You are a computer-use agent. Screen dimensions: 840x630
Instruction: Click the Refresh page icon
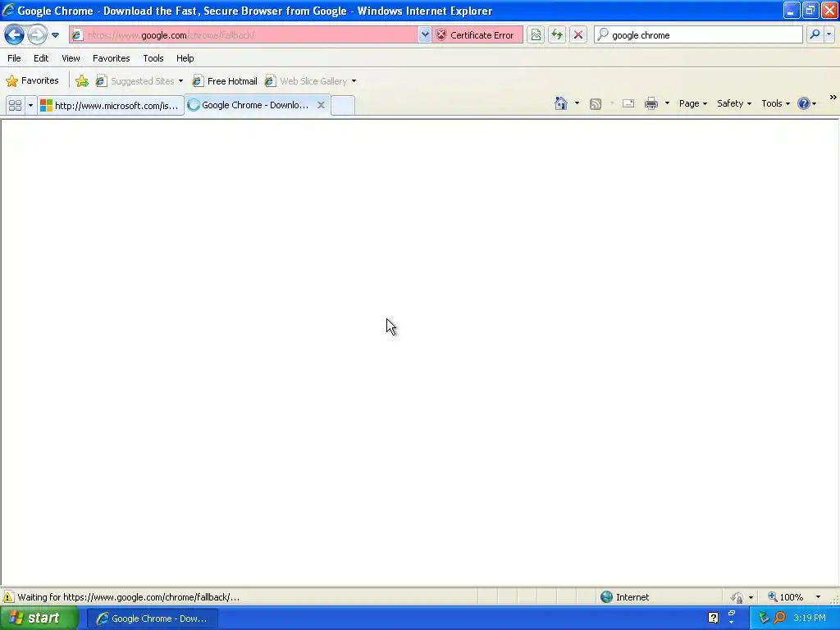[x=557, y=34]
